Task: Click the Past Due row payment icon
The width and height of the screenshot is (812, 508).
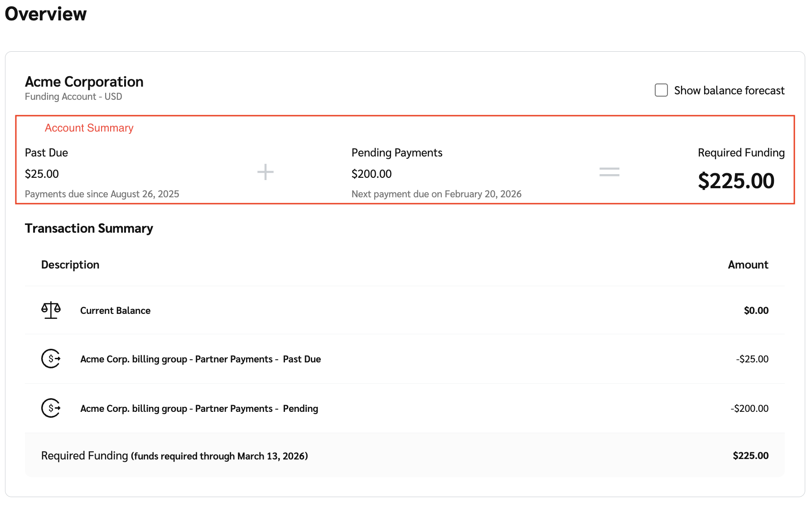Action: click(x=51, y=359)
